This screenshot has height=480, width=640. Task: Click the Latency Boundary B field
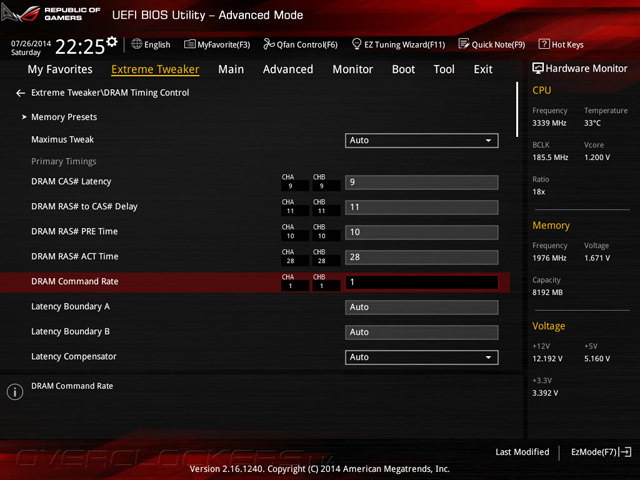pos(422,332)
